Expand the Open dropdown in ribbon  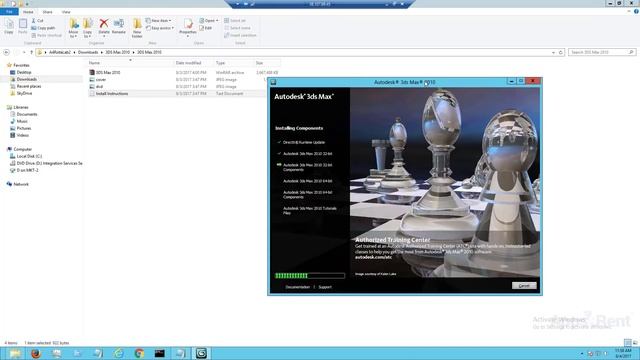tap(209, 20)
